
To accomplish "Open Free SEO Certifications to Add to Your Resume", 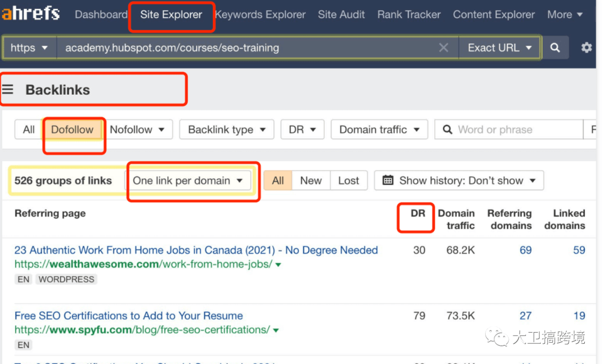I will (x=128, y=316).
